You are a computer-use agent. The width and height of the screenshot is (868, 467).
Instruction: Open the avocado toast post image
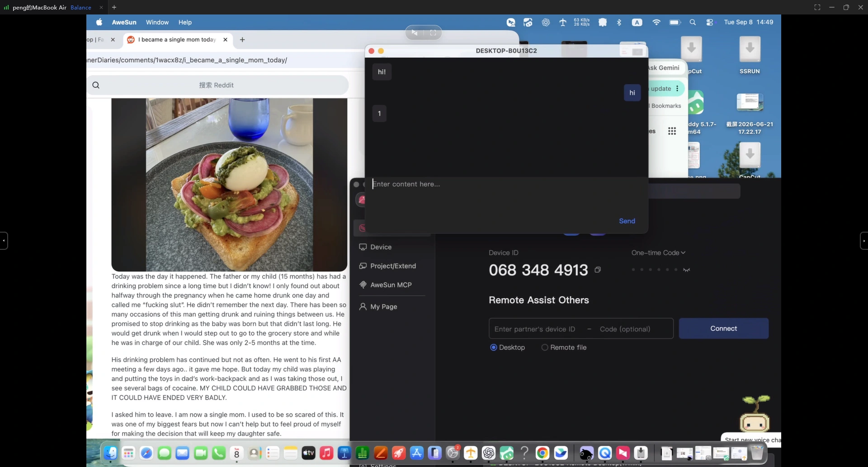click(229, 185)
